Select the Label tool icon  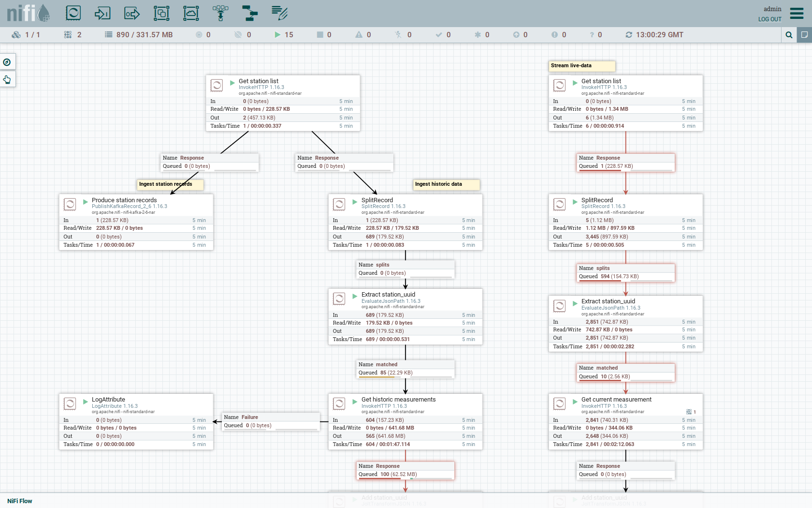pyautogui.click(x=279, y=13)
